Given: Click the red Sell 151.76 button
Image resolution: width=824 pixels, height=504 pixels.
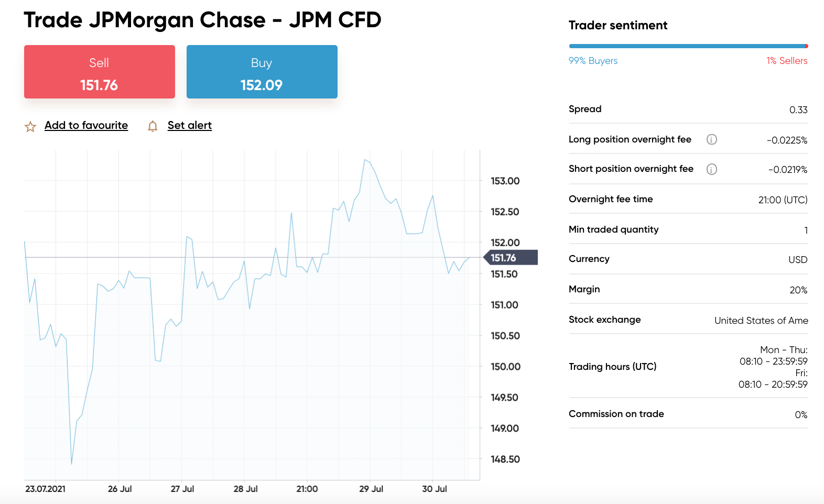Looking at the screenshot, I should pyautogui.click(x=100, y=72).
